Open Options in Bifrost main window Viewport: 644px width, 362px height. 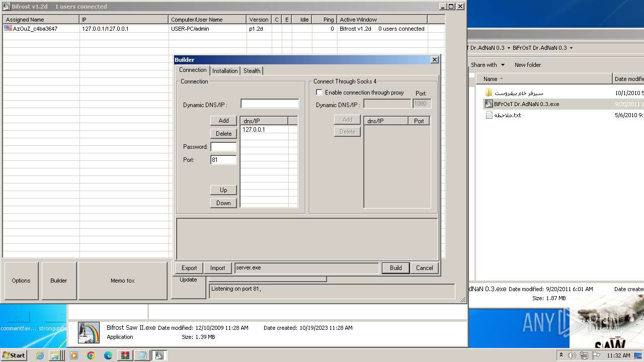pos(21,281)
